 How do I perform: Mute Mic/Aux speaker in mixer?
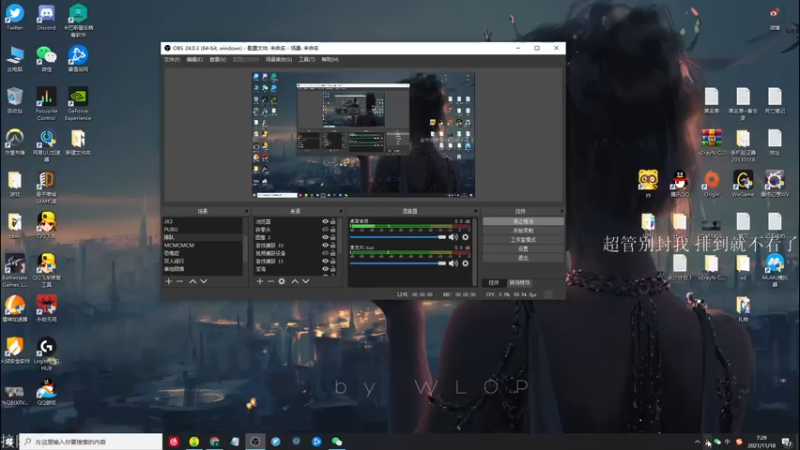(453, 263)
